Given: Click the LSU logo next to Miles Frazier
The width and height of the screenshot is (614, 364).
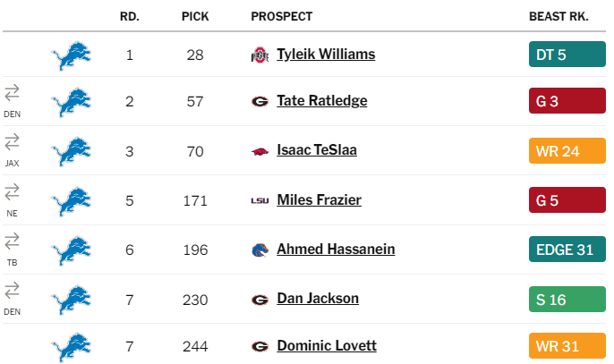Looking at the screenshot, I should (260, 201).
